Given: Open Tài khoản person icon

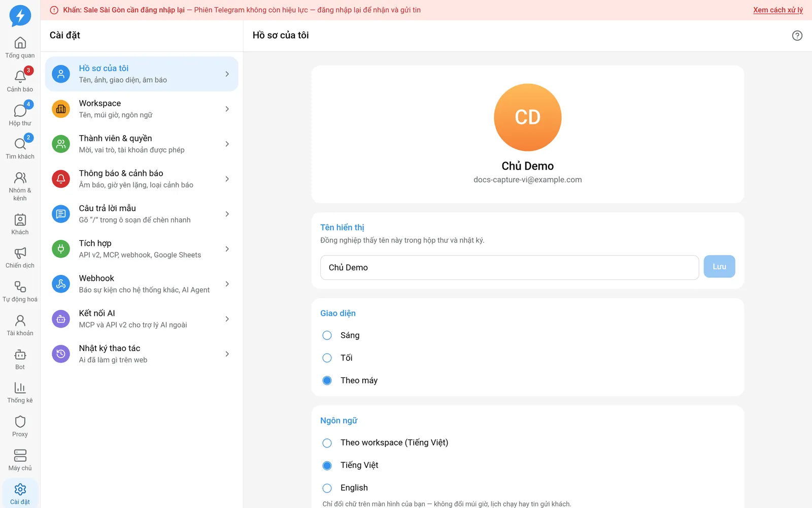Looking at the screenshot, I should [x=20, y=321].
